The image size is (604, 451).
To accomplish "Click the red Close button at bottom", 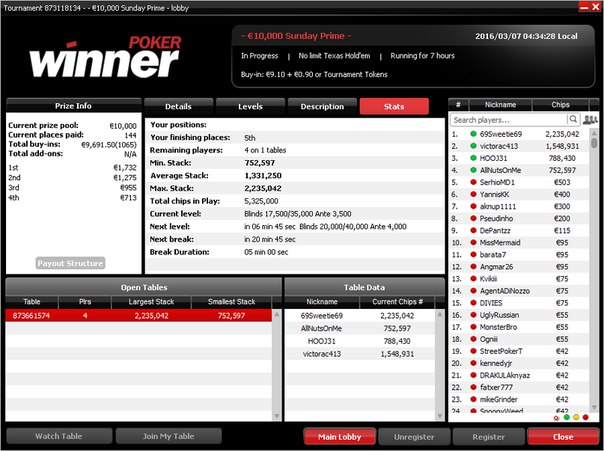I will pyautogui.click(x=563, y=437).
